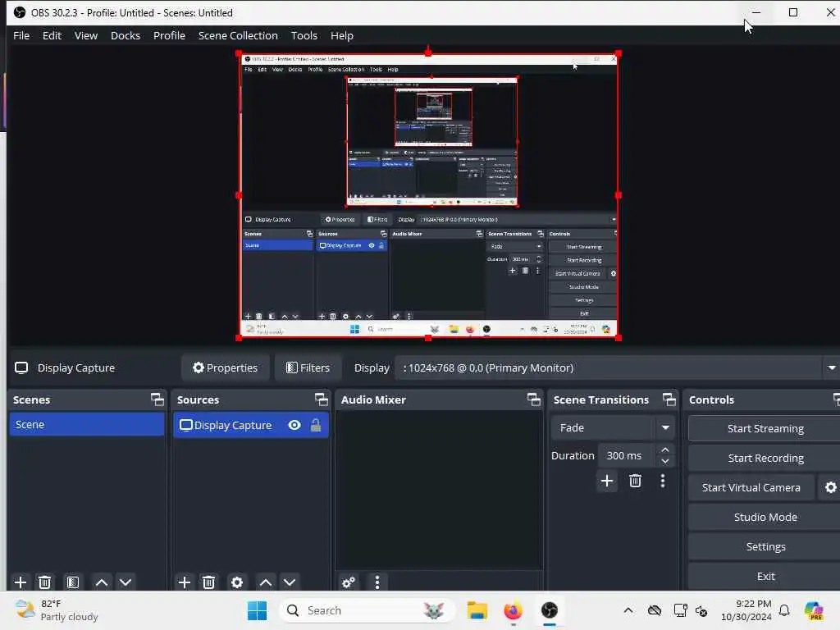Open virtual camera settings gear
The image size is (840, 630).
pos(830,487)
